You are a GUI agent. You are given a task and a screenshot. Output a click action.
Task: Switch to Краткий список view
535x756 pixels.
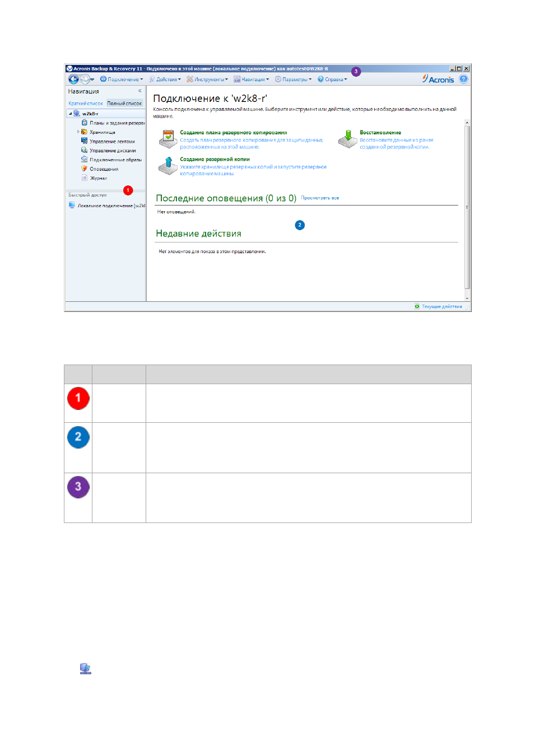86,104
